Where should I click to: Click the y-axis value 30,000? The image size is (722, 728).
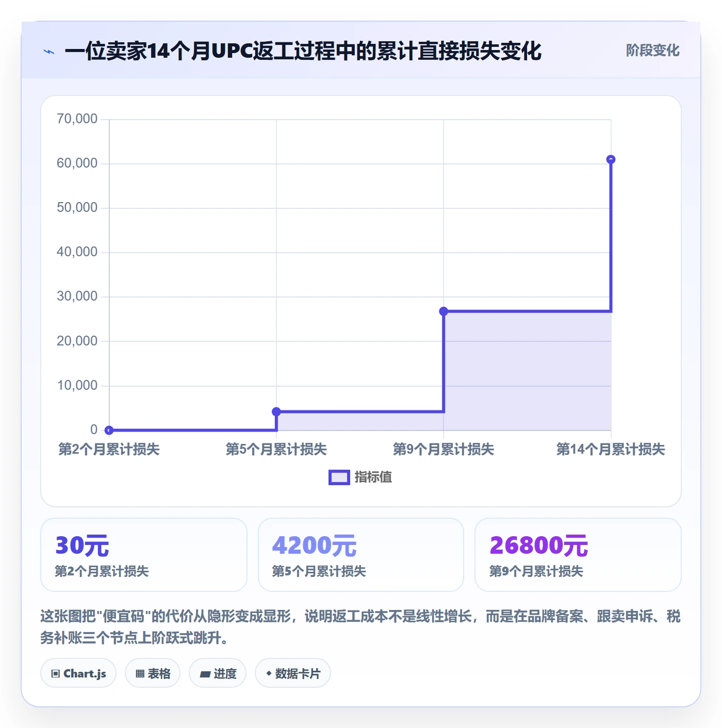click(77, 296)
